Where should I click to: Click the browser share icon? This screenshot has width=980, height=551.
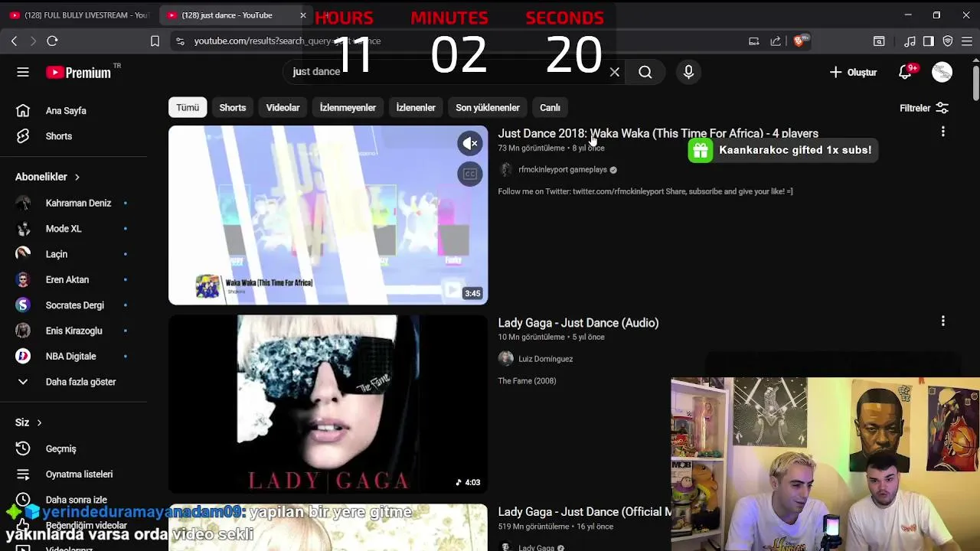point(776,41)
